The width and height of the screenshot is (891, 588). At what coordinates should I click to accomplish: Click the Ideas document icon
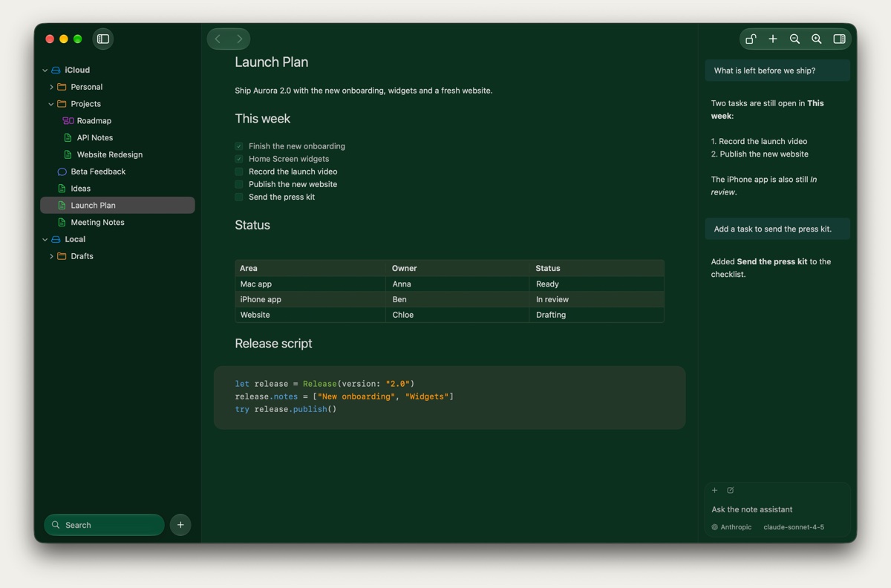(62, 189)
